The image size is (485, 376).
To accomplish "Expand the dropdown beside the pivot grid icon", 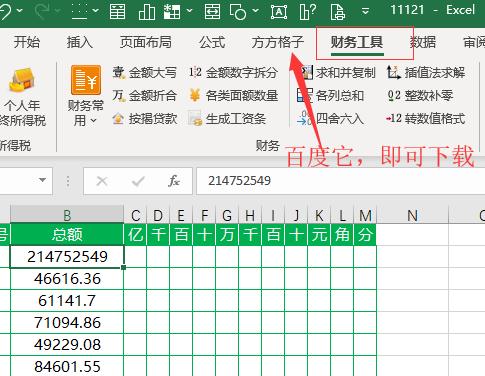I will pyautogui.click(x=189, y=11).
